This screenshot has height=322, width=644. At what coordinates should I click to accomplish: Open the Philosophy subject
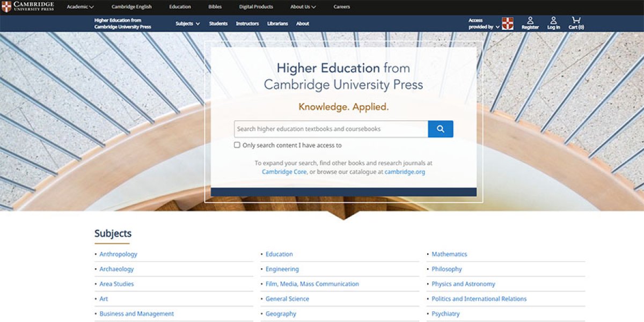[x=447, y=269]
